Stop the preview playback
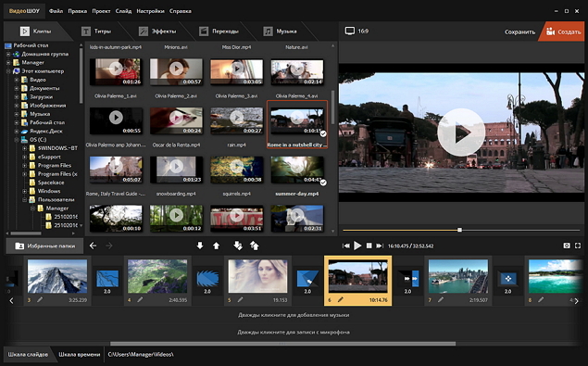Screen dimensions: 588x366 click(369, 246)
